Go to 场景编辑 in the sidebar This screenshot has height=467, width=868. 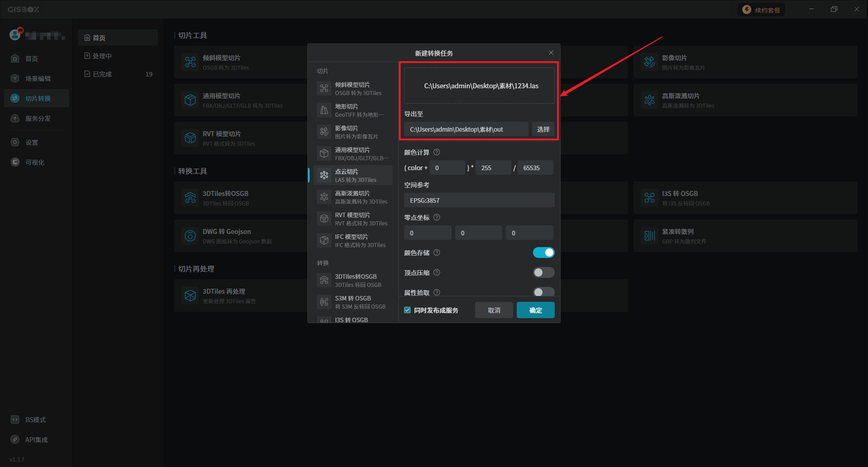(38, 79)
